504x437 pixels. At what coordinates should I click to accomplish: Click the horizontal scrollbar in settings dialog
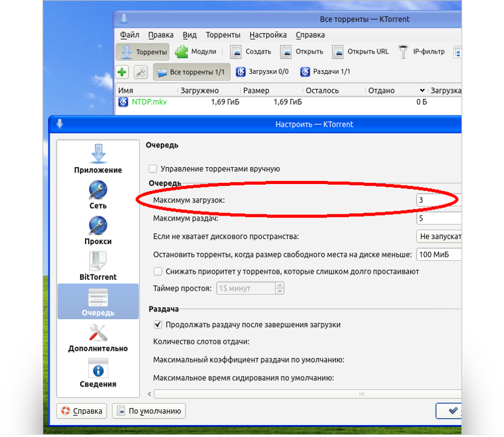pyautogui.click(x=307, y=394)
